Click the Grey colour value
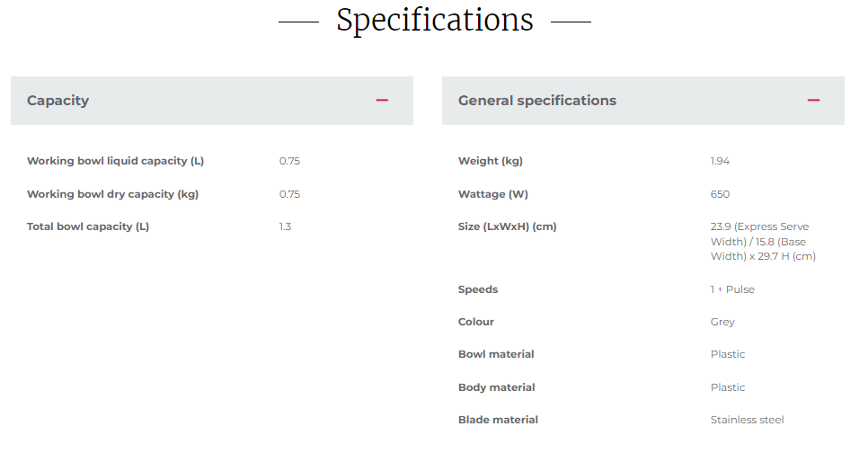This screenshot has height=462, width=868. (722, 322)
